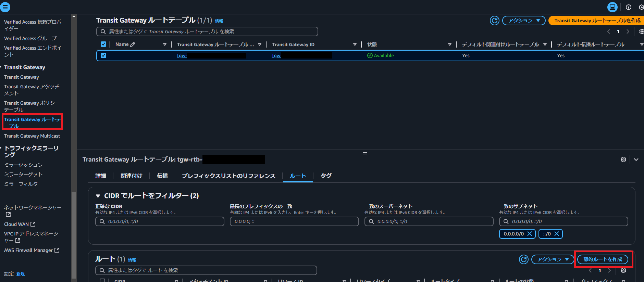This screenshot has height=282, width=644.
Task: Collapse the Transit Gateway sidebar section
Action: (1, 67)
